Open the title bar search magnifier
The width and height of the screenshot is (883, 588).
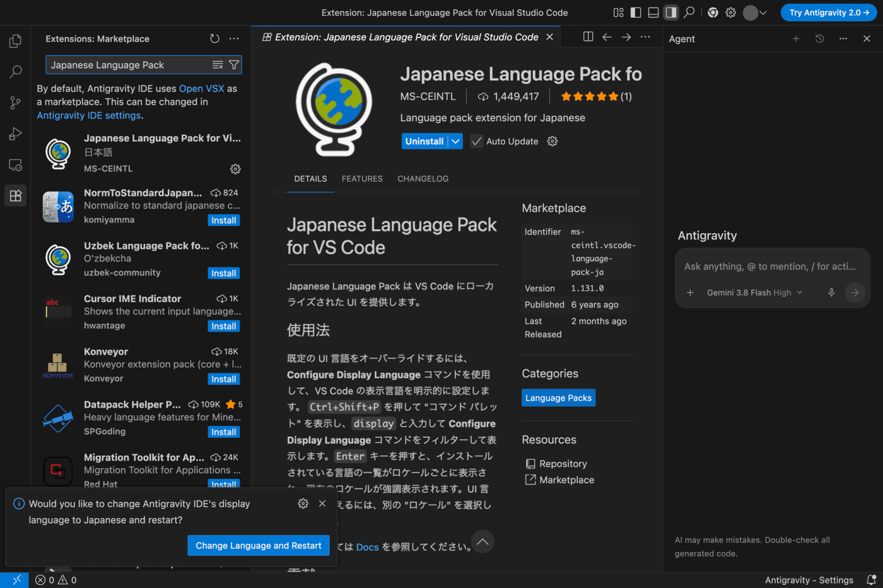pos(689,12)
